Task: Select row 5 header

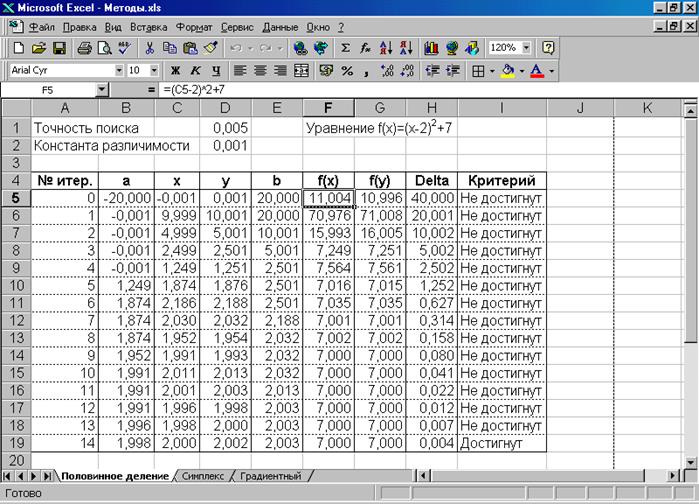Action: (x=16, y=198)
